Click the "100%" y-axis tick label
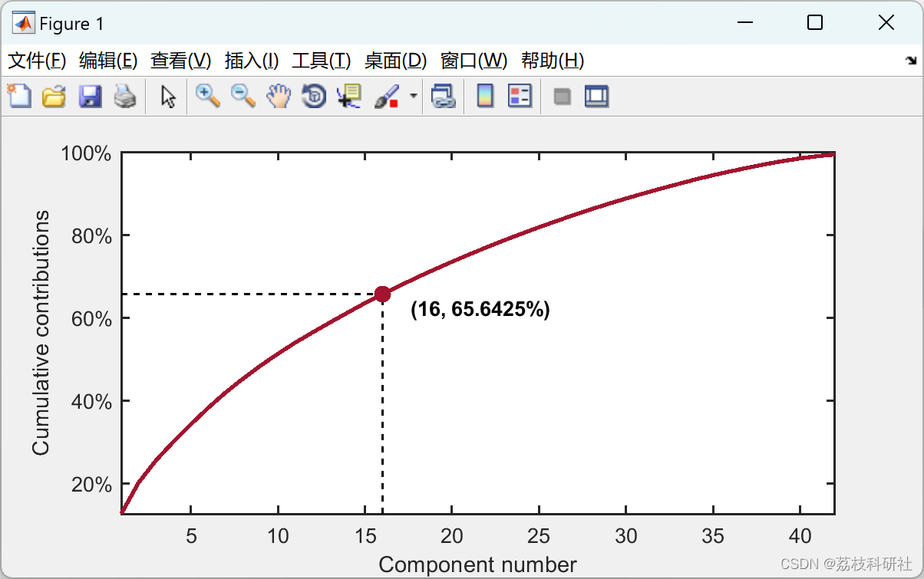 (86, 153)
